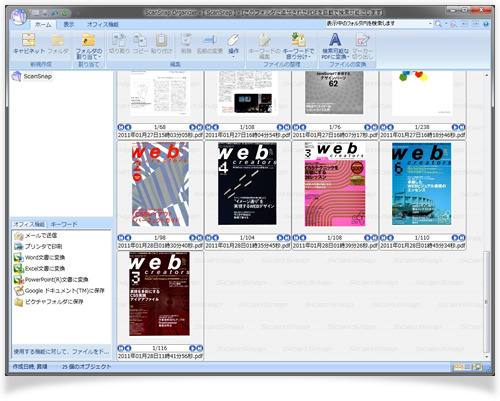Go to next page of the 1/98 document
500x401 pixels.
click(192, 238)
